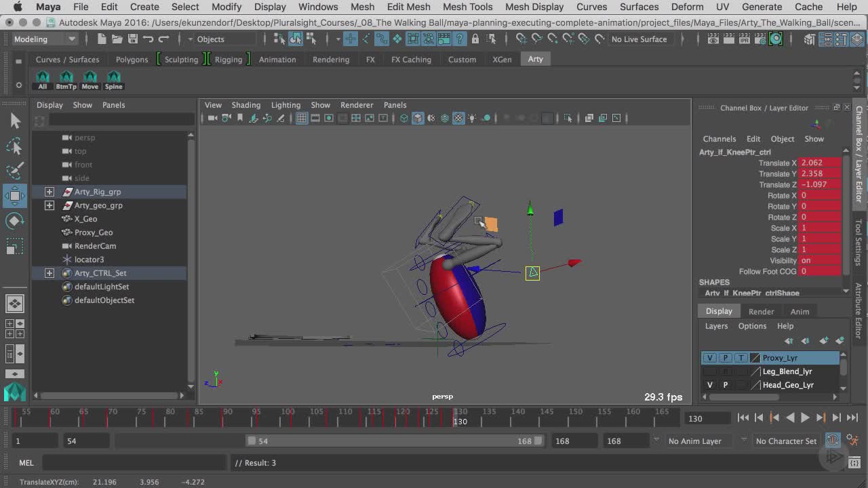The width and height of the screenshot is (868, 488).
Task: Open the Anim layer tab
Action: coord(800,312)
